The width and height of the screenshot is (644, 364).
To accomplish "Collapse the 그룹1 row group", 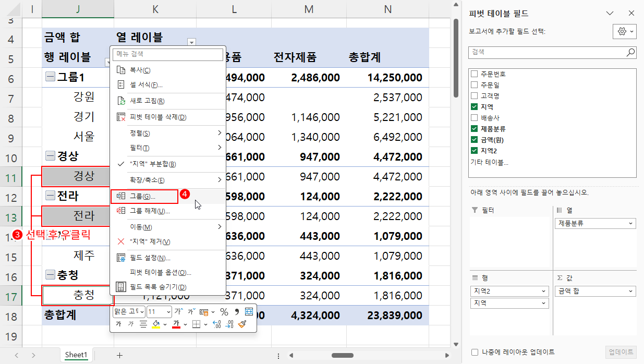I will (50, 76).
